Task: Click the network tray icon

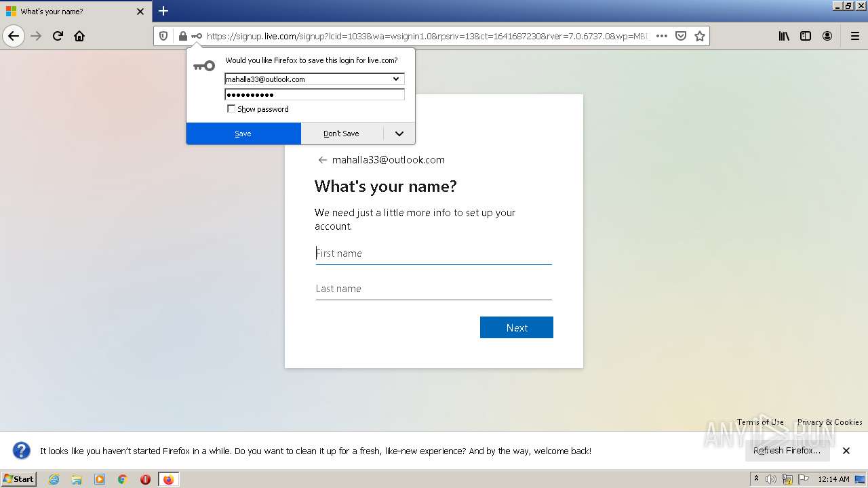Action: (x=787, y=479)
